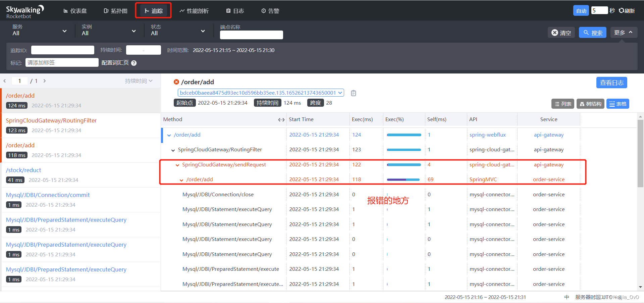Click the scrollbar down arrow
This screenshot has width=644, height=303.
click(641, 287)
